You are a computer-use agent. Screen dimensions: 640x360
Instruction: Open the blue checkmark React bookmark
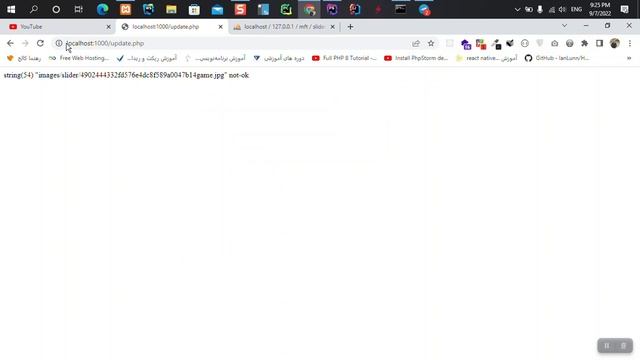(147, 58)
